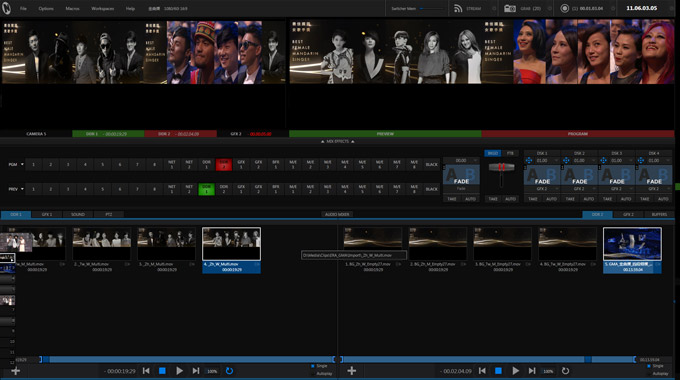Click the Record circle icon
Viewport: 680px width, 380px height.
coord(564,8)
